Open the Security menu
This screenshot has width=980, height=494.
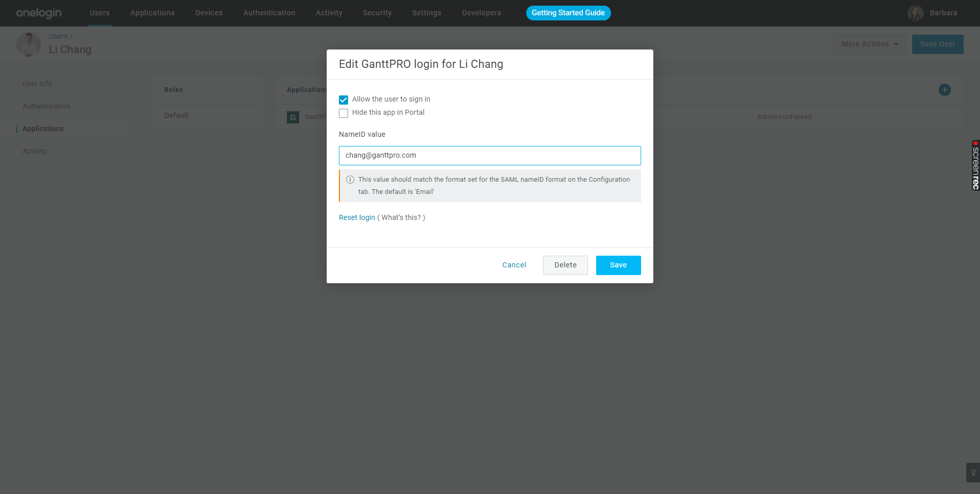click(x=377, y=13)
